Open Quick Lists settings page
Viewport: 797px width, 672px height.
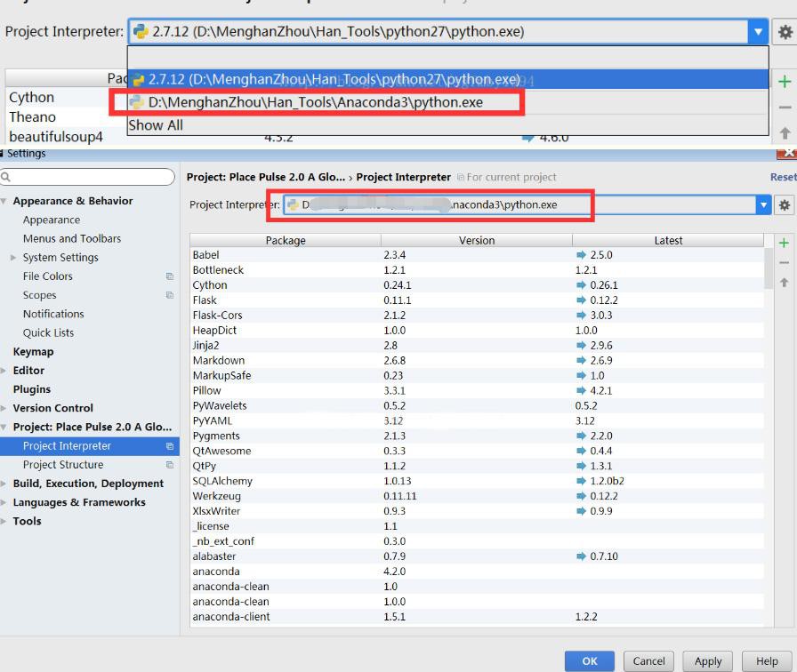coord(48,332)
